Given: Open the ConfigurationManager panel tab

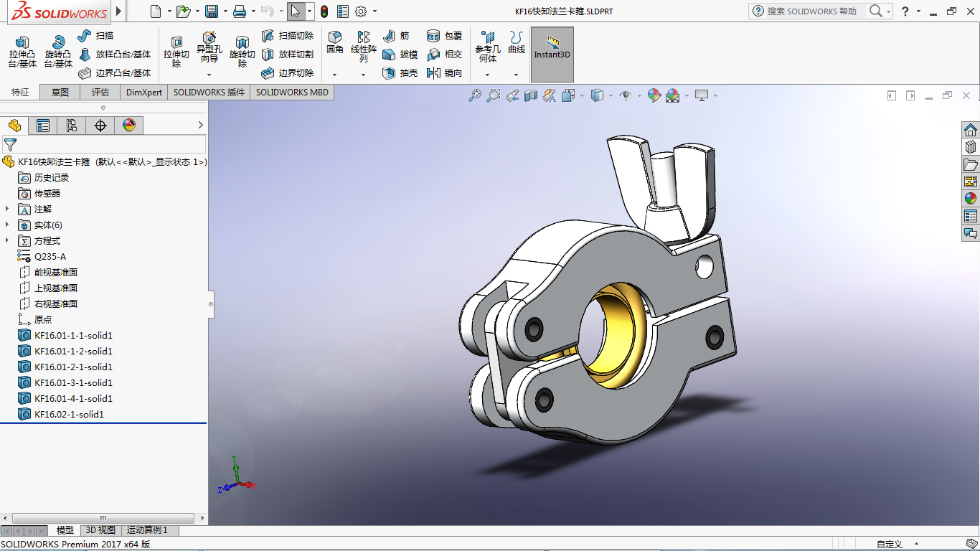Looking at the screenshot, I should (x=72, y=126).
